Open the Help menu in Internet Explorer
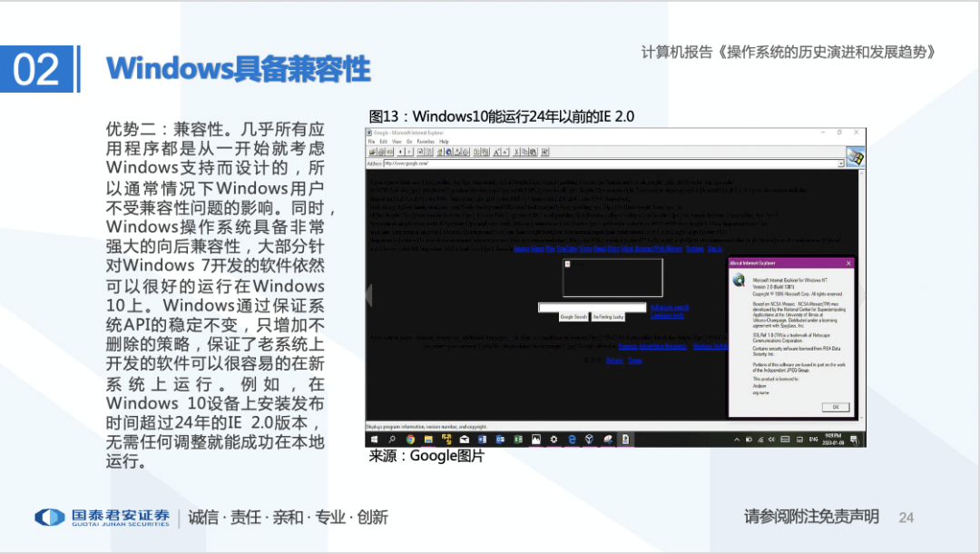Image resolution: width=980 pixels, height=554 pixels. pyautogui.click(x=444, y=142)
